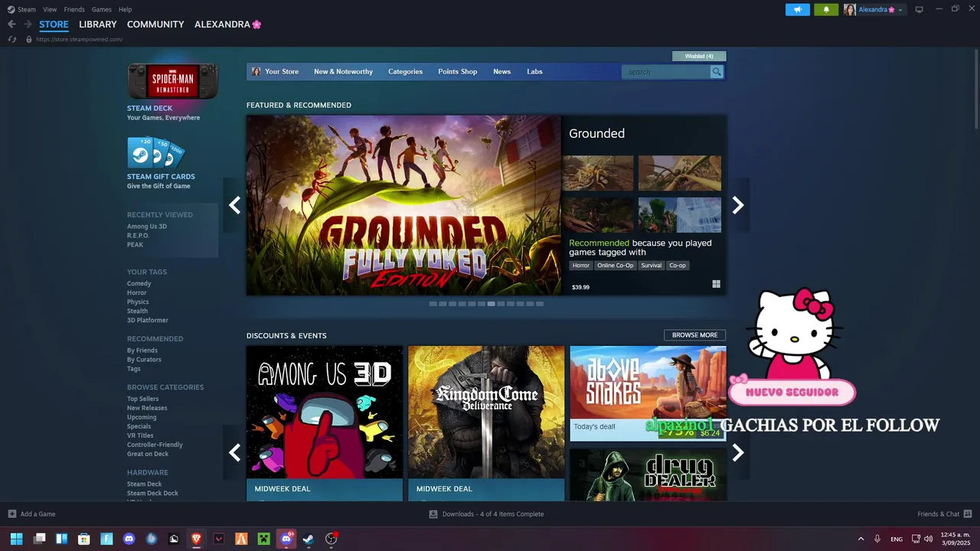Reload the store page
The image size is (980, 551).
12,39
